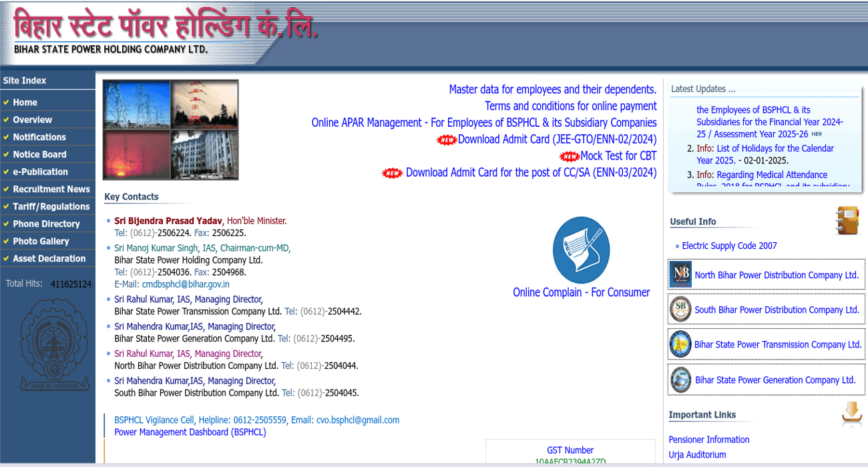Click the BSPHCL emblem in sidebar
This screenshot has width=868, height=467.
(x=47, y=344)
